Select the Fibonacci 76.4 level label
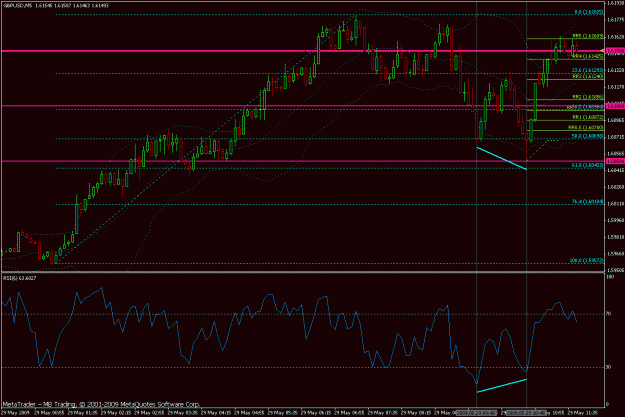 click(x=588, y=202)
